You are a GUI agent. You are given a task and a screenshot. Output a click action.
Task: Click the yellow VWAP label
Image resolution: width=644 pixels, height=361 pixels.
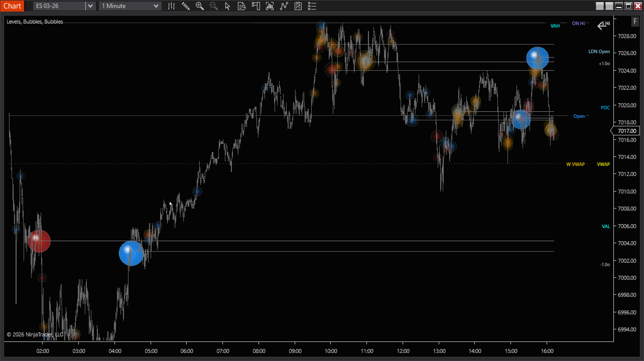[x=603, y=164]
